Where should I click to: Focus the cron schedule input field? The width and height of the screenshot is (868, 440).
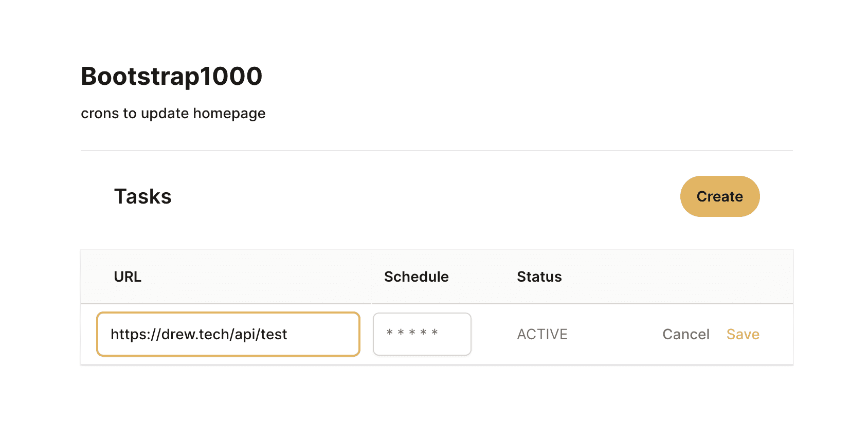422,334
